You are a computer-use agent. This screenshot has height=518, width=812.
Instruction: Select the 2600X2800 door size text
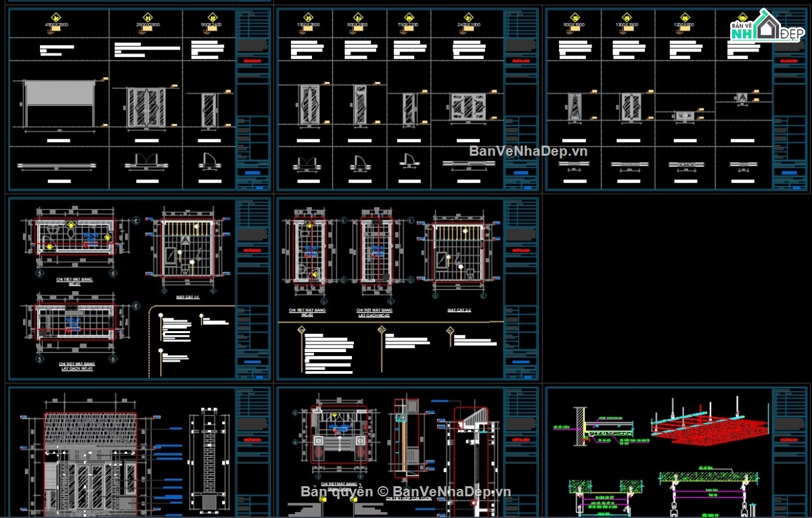click(148, 25)
